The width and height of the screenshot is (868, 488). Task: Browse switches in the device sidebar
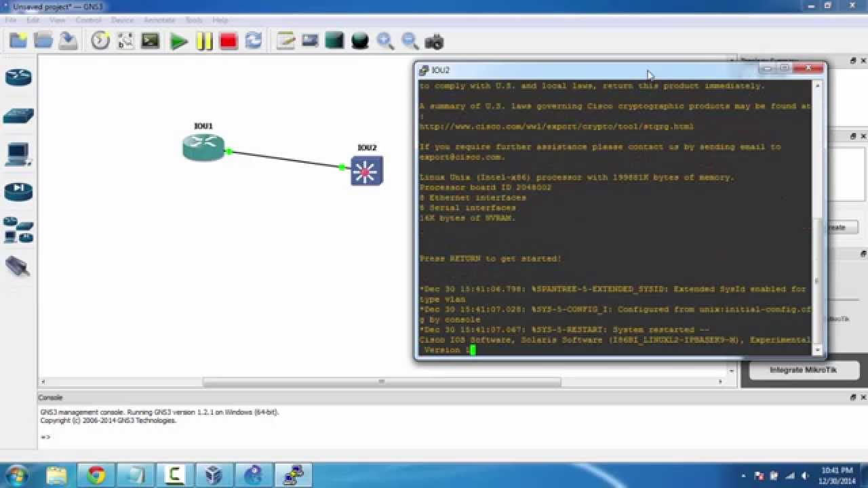18,115
